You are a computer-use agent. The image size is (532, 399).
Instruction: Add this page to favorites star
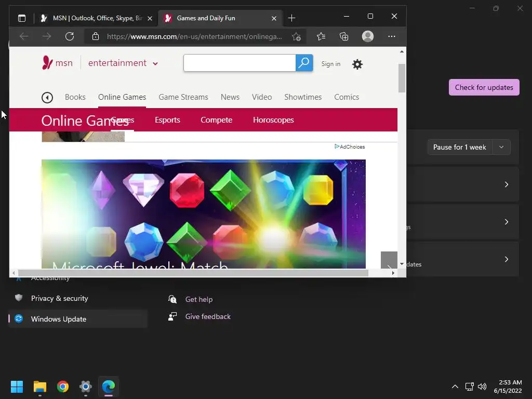click(296, 36)
